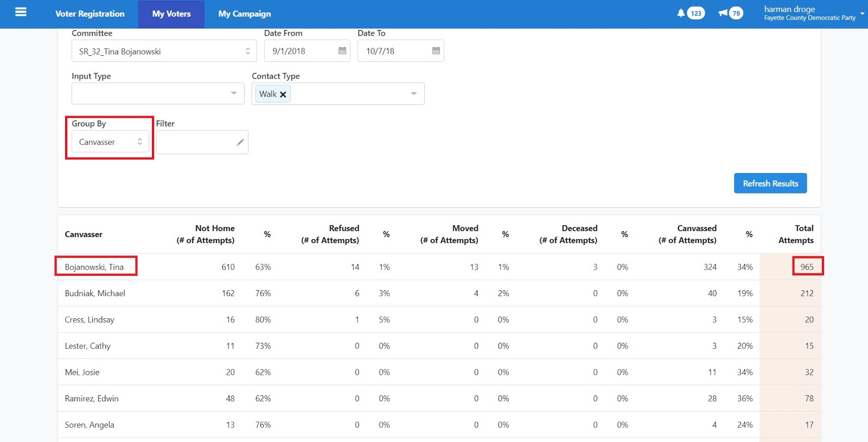Open the Group By Canvasser select
The width and height of the screenshot is (868, 442).
110,142
